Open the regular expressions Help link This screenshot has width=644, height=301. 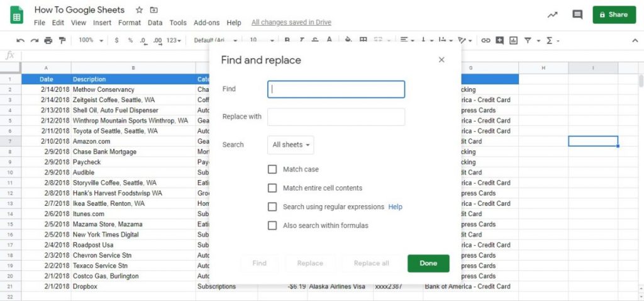tap(395, 207)
